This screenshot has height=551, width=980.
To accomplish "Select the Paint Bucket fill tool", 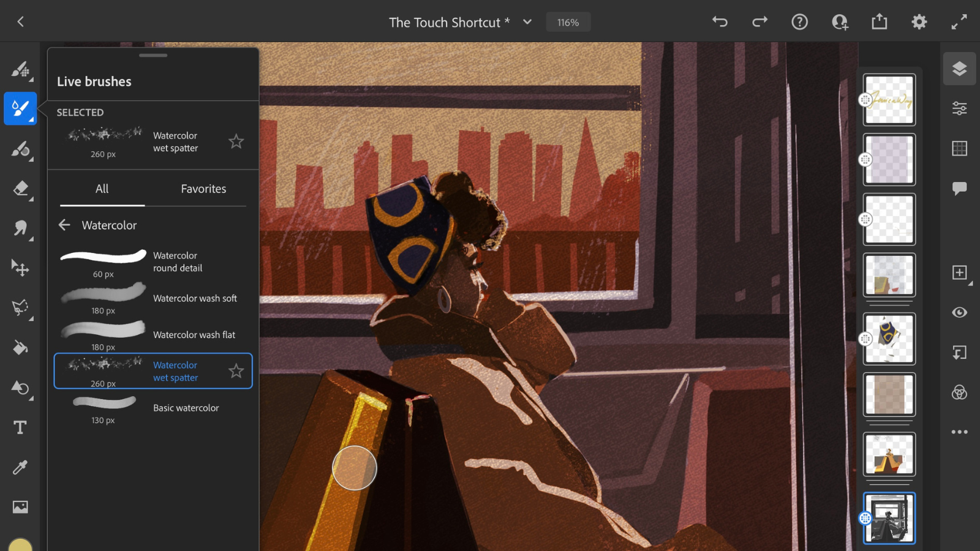I will pyautogui.click(x=20, y=347).
